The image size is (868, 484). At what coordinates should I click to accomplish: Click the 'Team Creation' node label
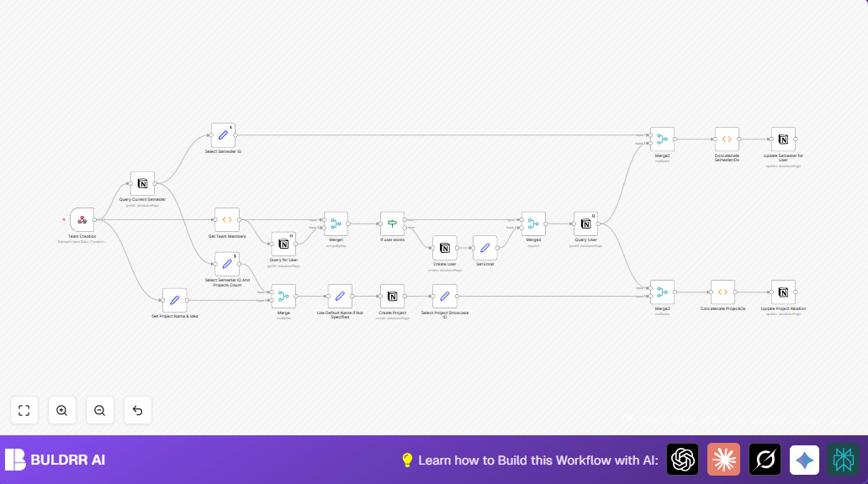click(82, 236)
